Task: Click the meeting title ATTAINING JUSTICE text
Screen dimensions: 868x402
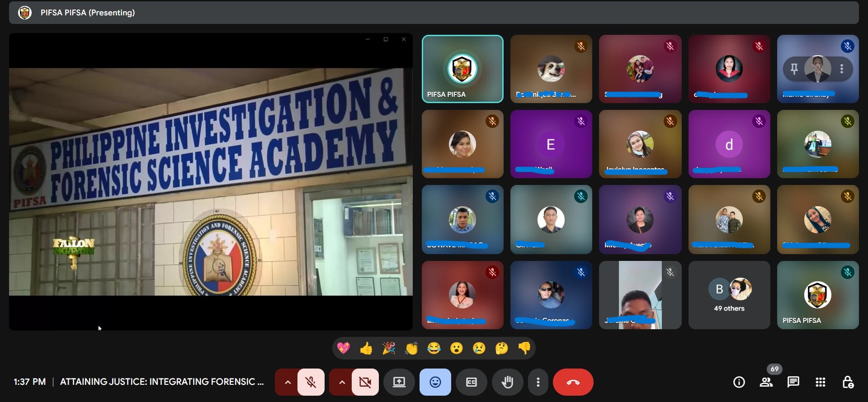Action: pyautogui.click(x=162, y=382)
